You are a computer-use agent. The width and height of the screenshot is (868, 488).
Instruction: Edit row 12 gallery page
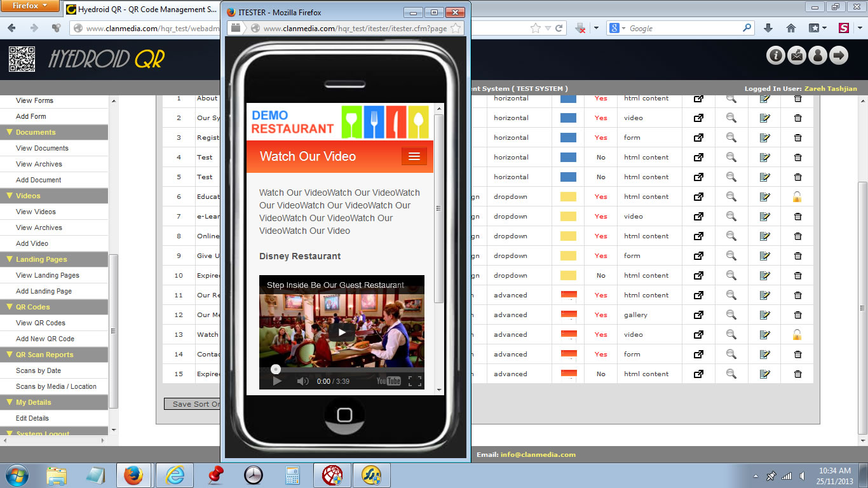[764, 315]
